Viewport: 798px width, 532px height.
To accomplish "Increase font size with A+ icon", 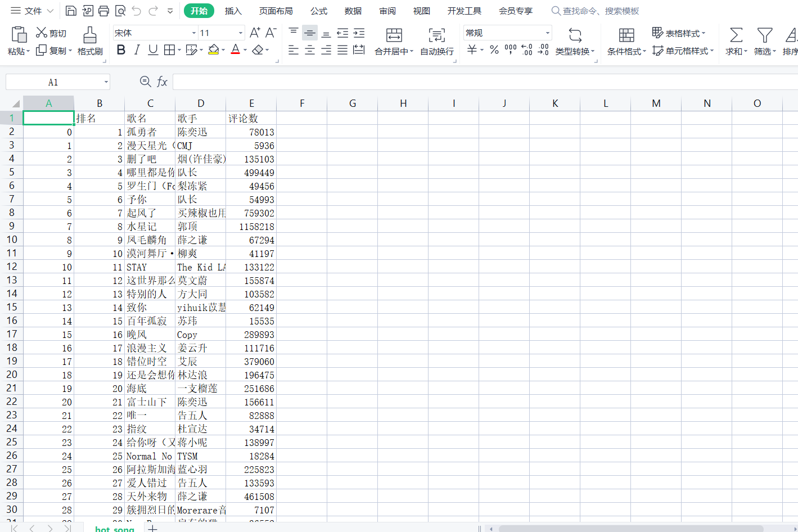I will 255,33.
